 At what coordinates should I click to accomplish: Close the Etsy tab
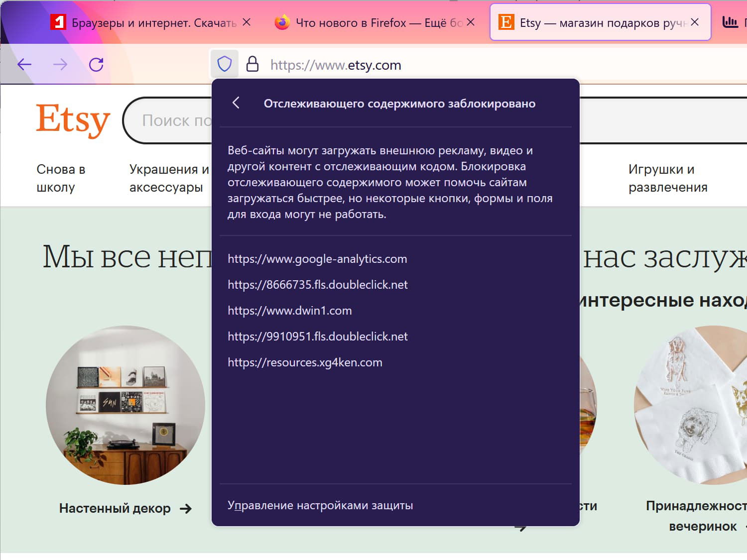click(695, 22)
